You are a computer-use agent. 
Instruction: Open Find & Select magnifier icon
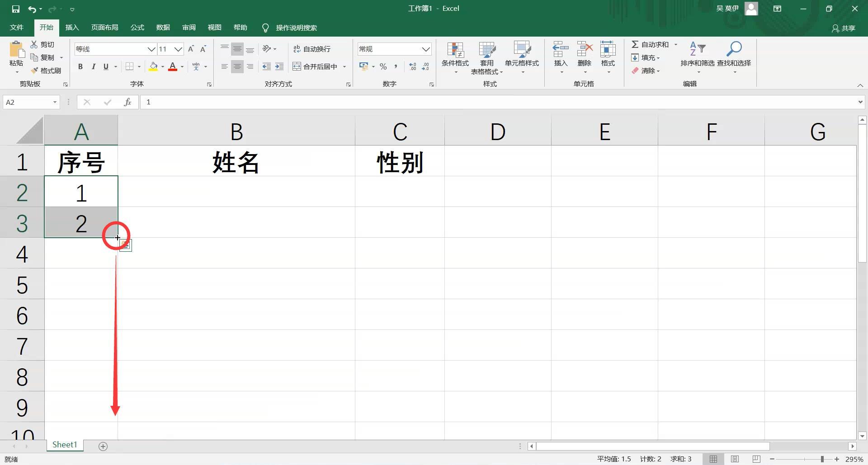coord(734,49)
